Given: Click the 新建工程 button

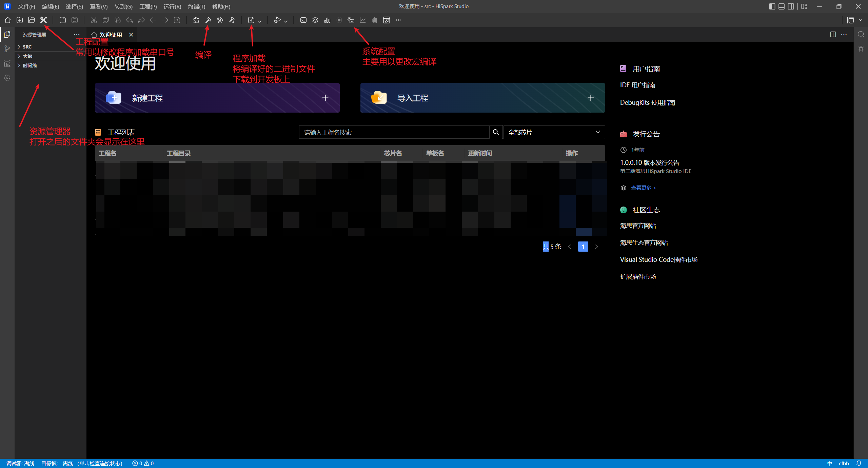Looking at the screenshot, I should tap(217, 98).
